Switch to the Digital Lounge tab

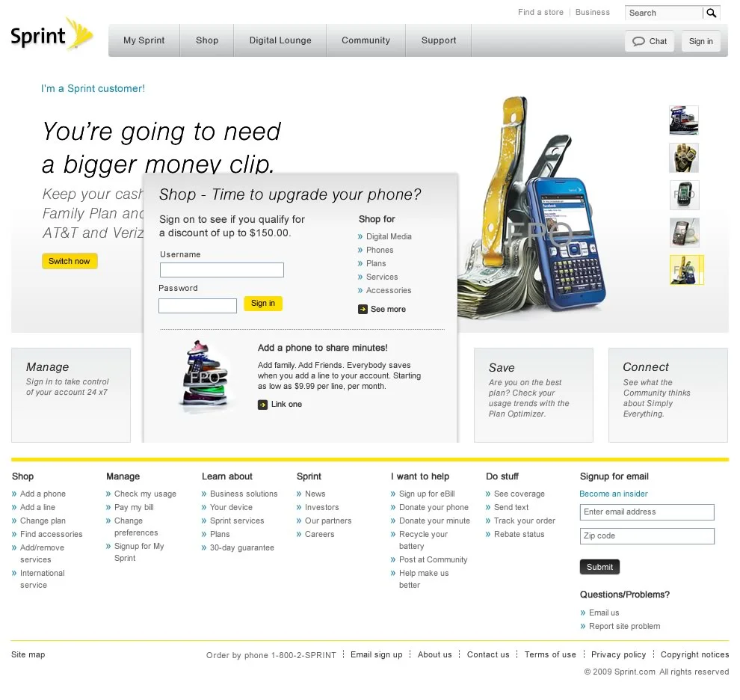click(280, 40)
